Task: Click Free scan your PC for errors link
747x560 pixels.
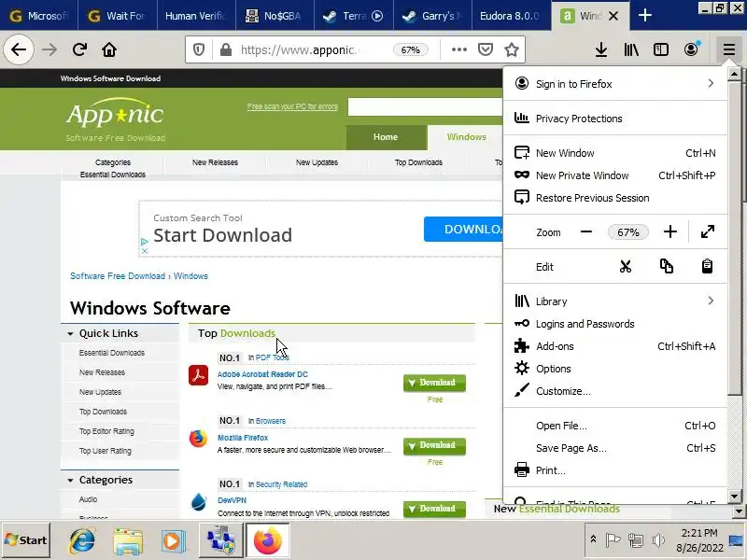Action: pyautogui.click(x=292, y=106)
